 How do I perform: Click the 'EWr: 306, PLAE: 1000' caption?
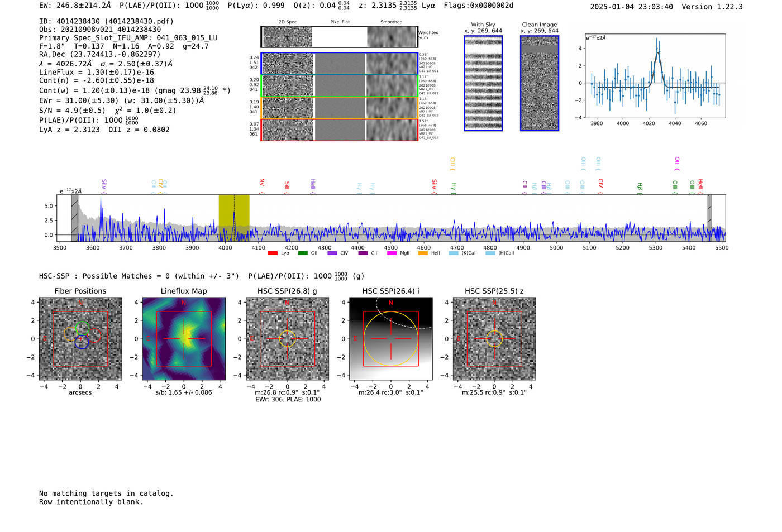coord(288,400)
